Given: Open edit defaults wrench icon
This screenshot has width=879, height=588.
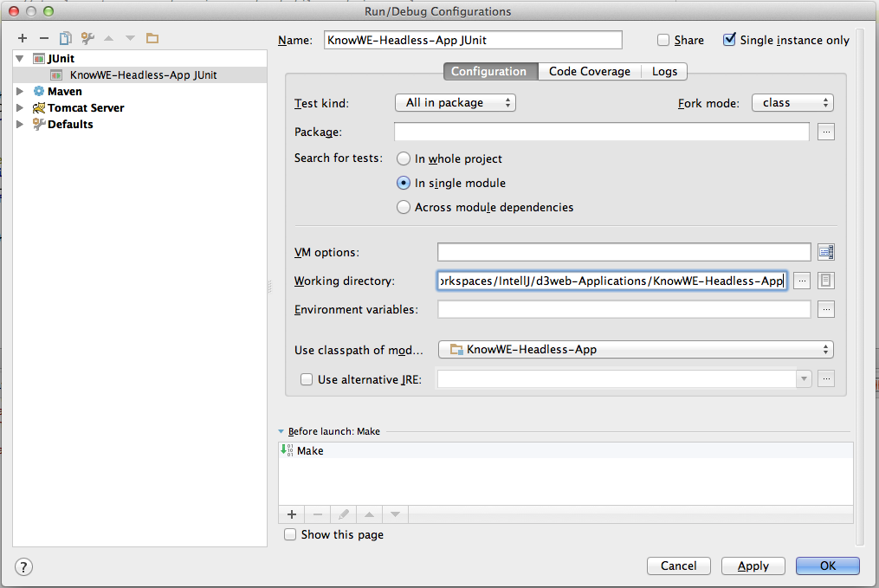Looking at the screenshot, I should pos(87,38).
